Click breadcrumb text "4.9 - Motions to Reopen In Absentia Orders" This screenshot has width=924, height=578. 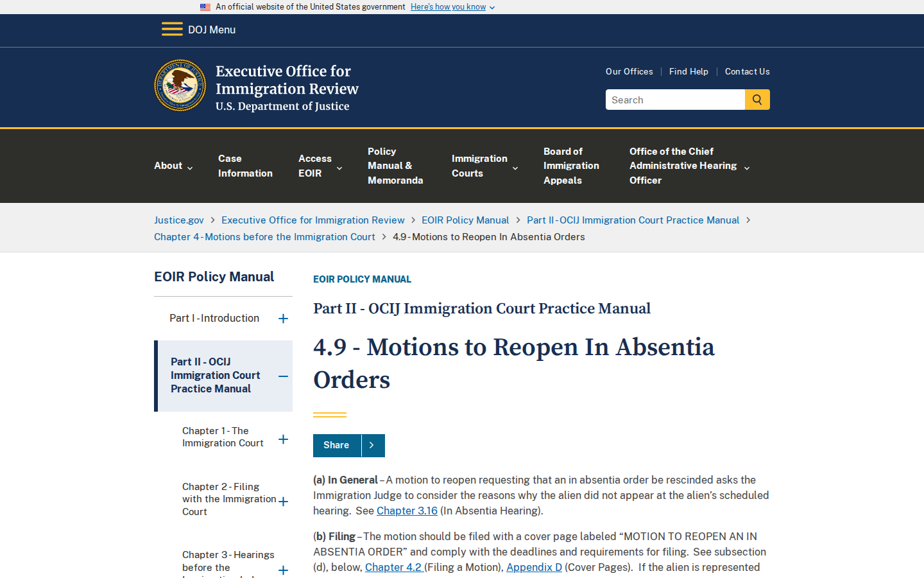(489, 236)
